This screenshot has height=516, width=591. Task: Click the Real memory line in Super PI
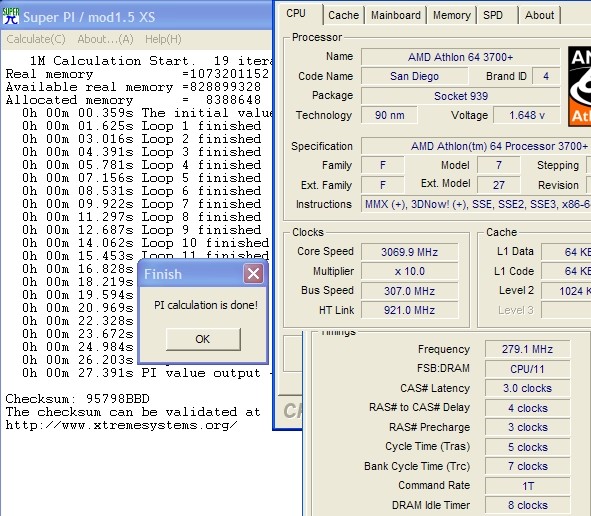coord(137,74)
